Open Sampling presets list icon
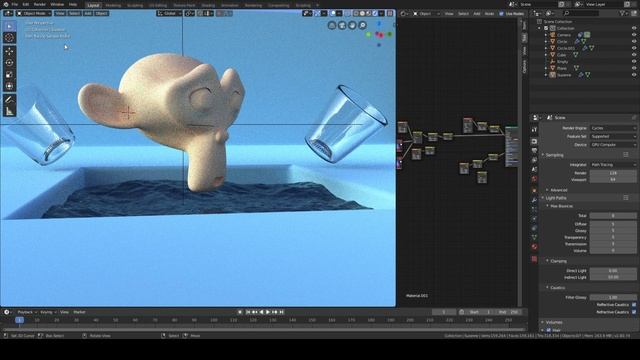This screenshot has height=360, width=640. (x=626, y=155)
